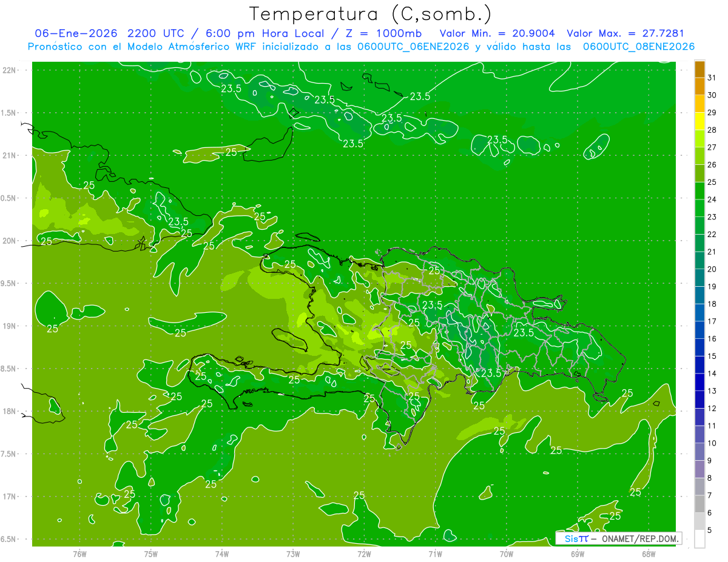Click legend value "18"
The width and height of the screenshot is (728, 562).
pos(712,304)
